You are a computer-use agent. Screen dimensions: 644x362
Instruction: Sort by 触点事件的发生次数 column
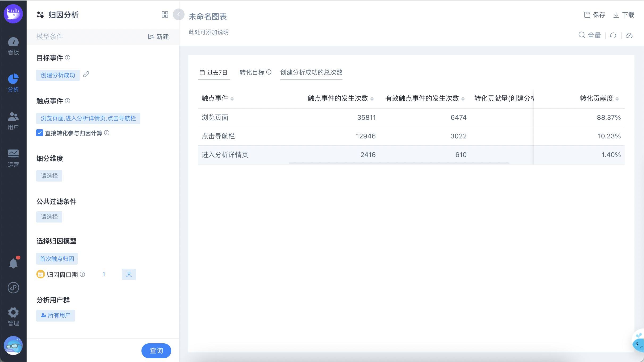372,99
